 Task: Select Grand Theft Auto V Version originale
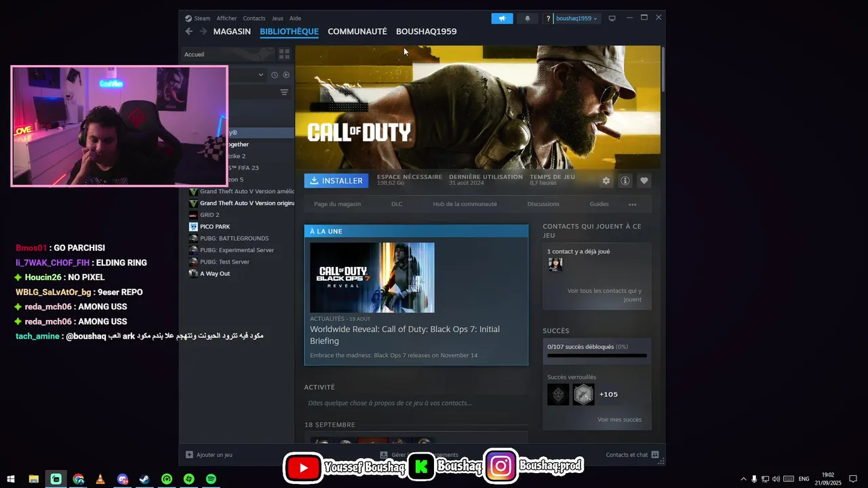[241, 203]
